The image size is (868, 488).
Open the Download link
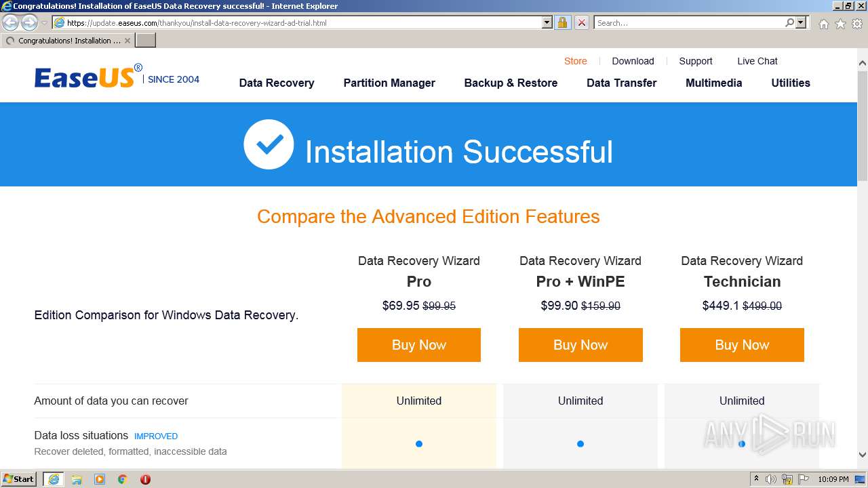tap(633, 61)
